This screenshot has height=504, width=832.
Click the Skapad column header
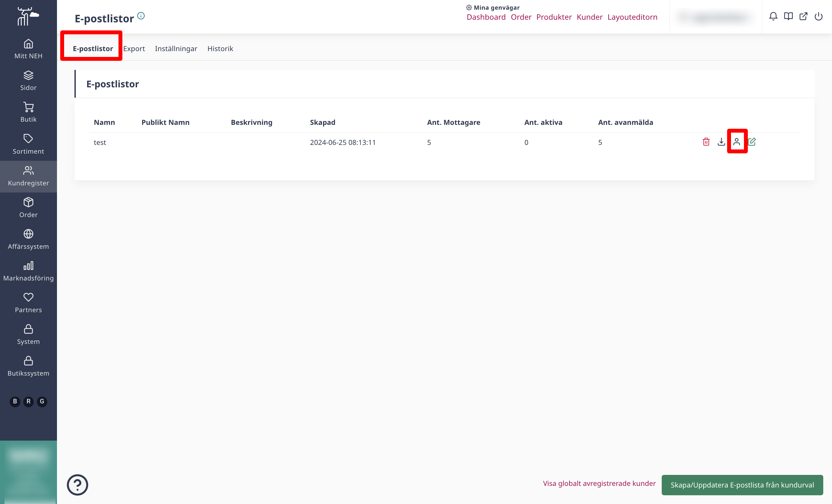click(x=322, y=122)
